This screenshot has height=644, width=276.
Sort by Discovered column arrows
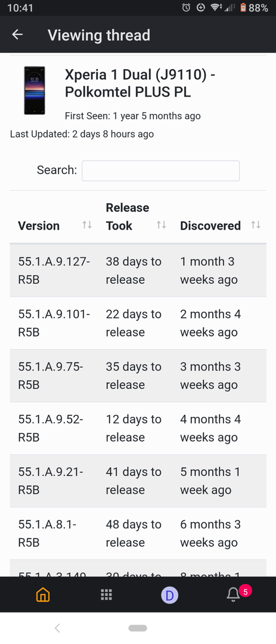(256, 225)
